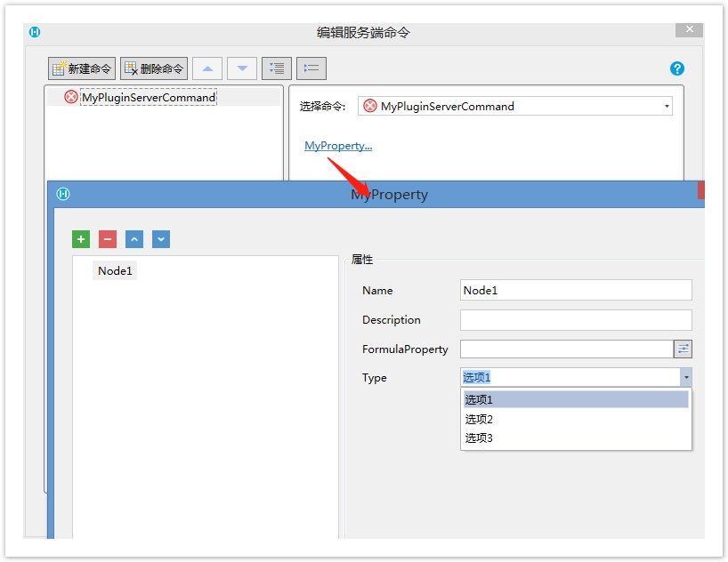
Task: Select Node1 in the node tree
Action: point(115,271)
